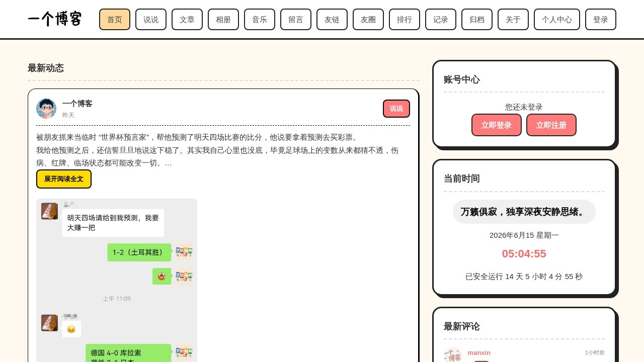Go to the 留言 page
The image size is (644, 362).
(296, 20)
